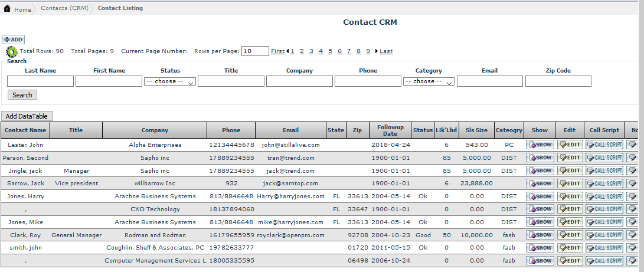Go to page 5 link

[331, 51]
